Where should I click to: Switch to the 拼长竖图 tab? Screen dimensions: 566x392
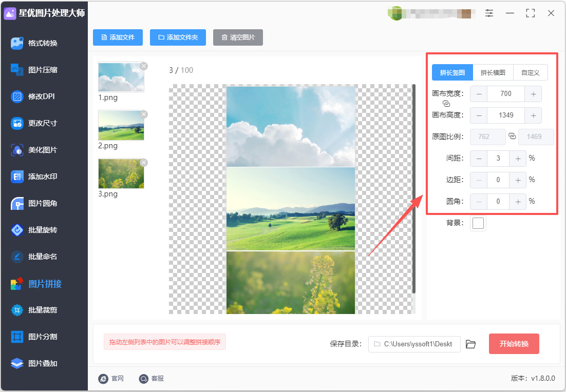452,72
